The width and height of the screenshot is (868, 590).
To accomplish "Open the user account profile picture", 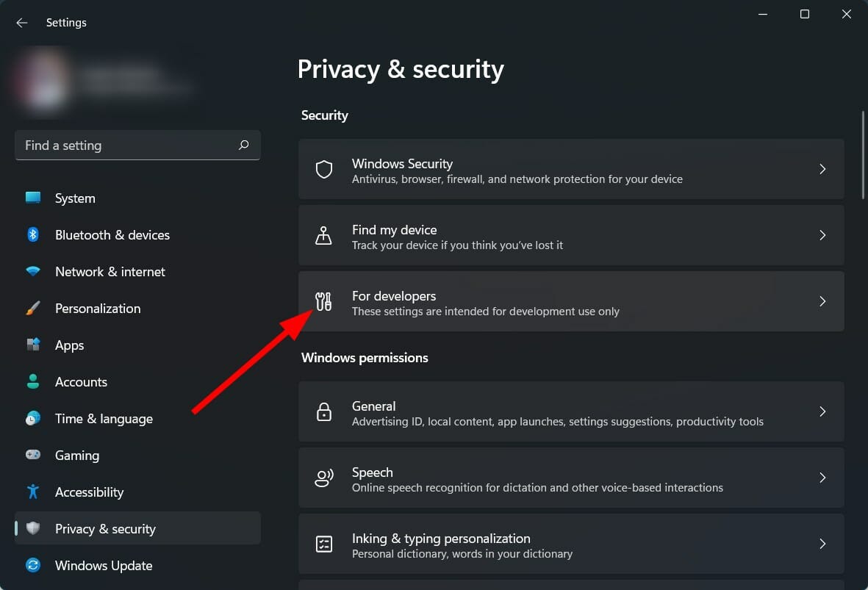I will click(44, 81).
